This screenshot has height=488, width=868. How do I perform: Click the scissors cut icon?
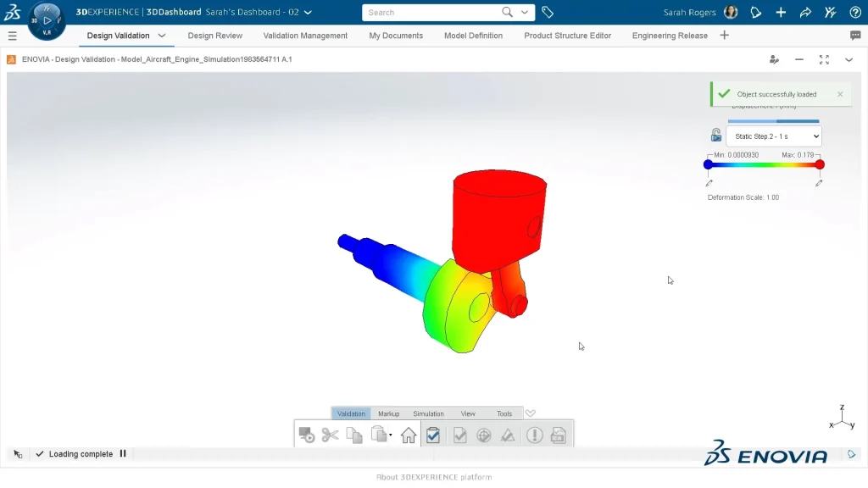tap(331, 435)
